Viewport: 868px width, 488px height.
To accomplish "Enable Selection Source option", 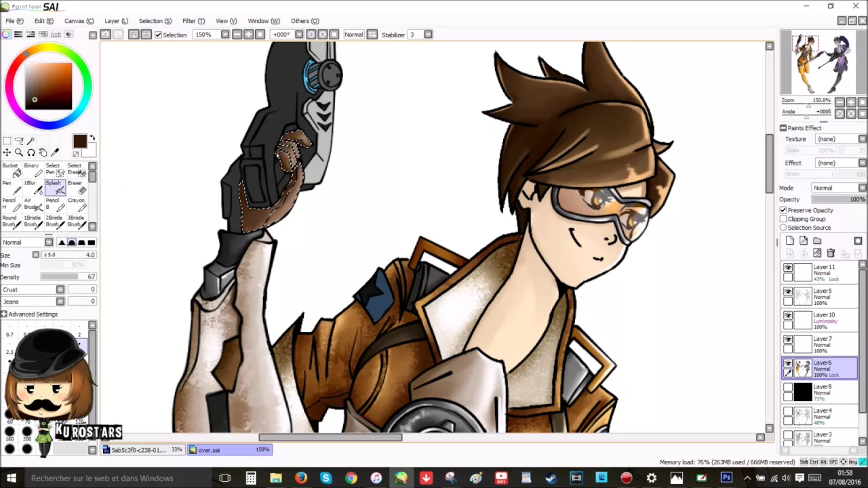I will (783, 228).
